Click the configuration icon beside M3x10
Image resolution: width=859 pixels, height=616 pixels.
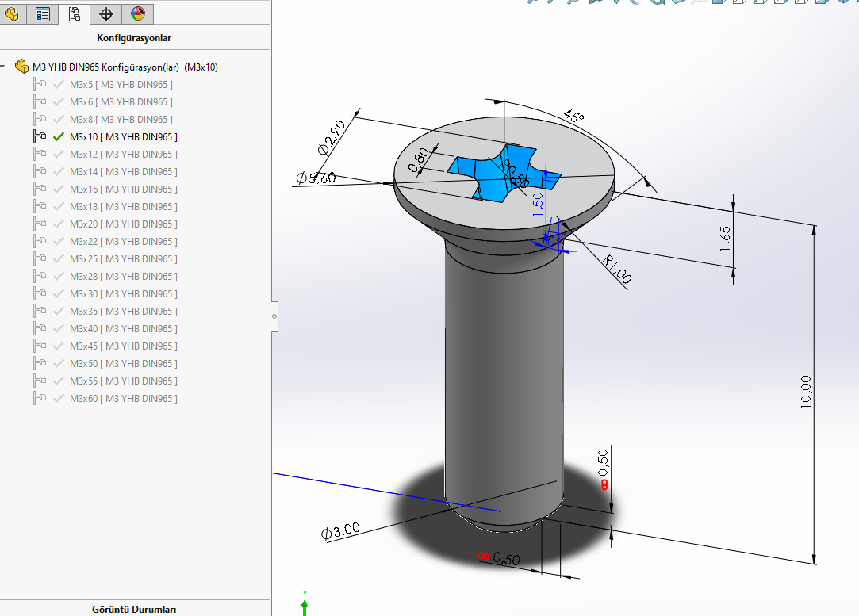tap(40, 137)
